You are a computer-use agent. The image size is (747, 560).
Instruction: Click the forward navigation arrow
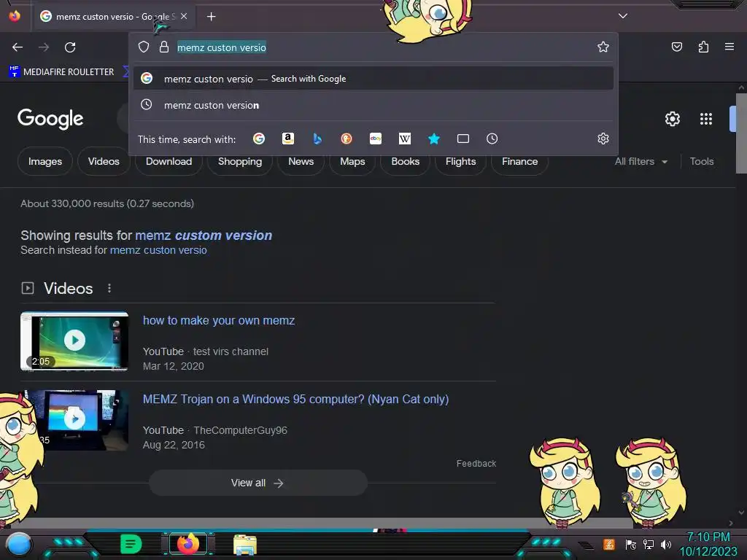44,47
